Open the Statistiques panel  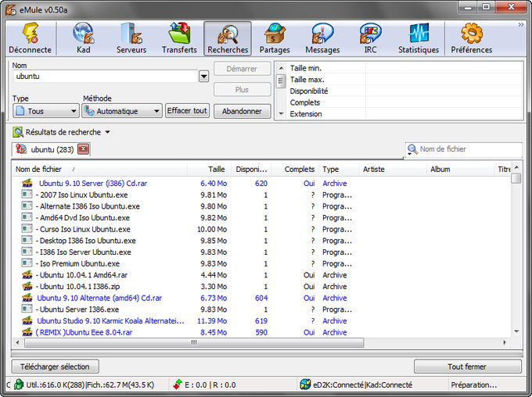pos(419,38)
